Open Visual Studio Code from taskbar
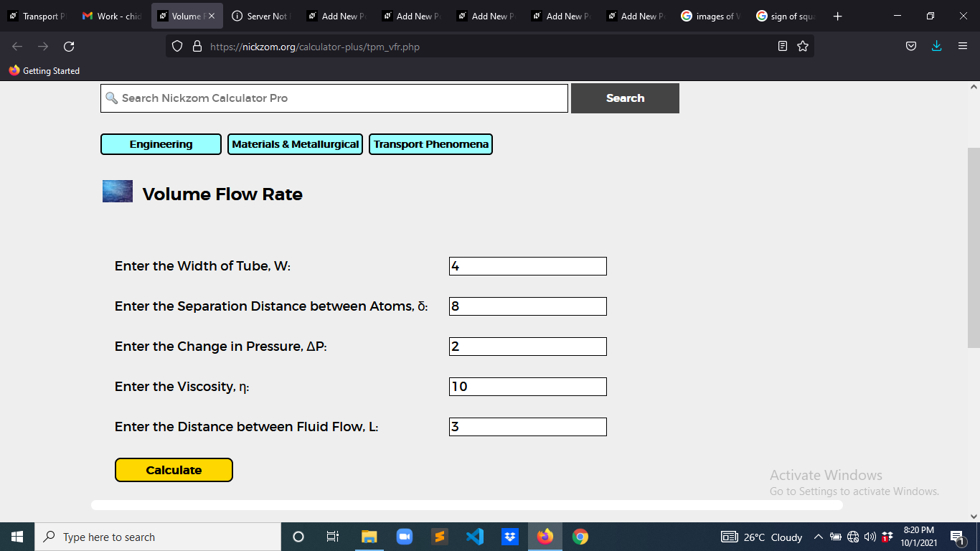The height and width of the screenshot is (551, 980). click(x=475, y=537)
